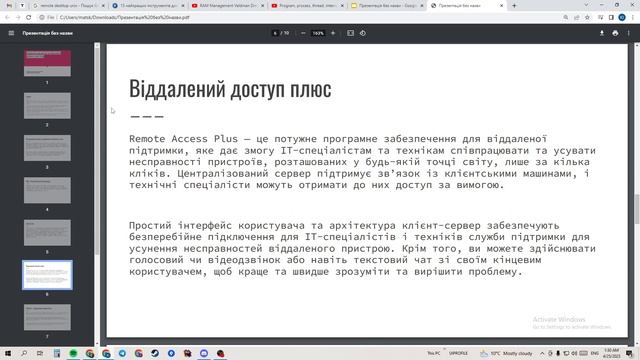
Task: Open page 2 thumbnail
Action: [47, 105]
